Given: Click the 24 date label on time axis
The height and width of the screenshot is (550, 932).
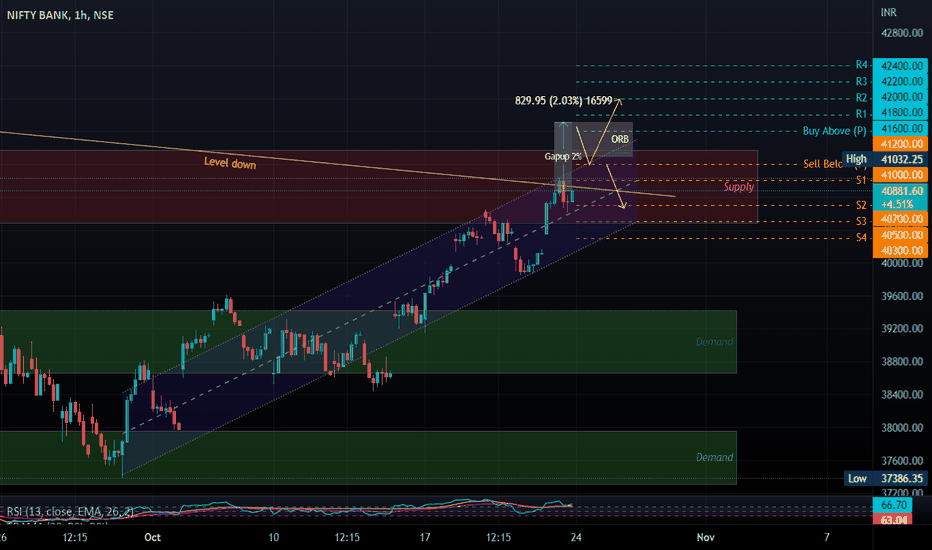Looking at the screenshot, I should coord(575,537).
